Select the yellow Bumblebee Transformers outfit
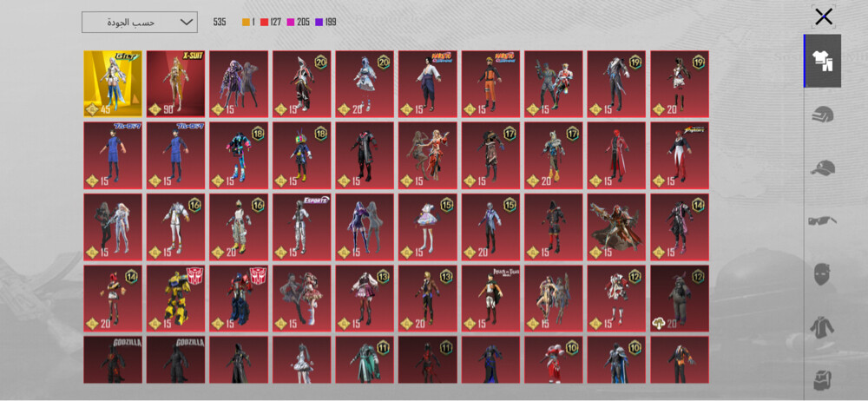The image size is (868, 401). coord(175,298)
